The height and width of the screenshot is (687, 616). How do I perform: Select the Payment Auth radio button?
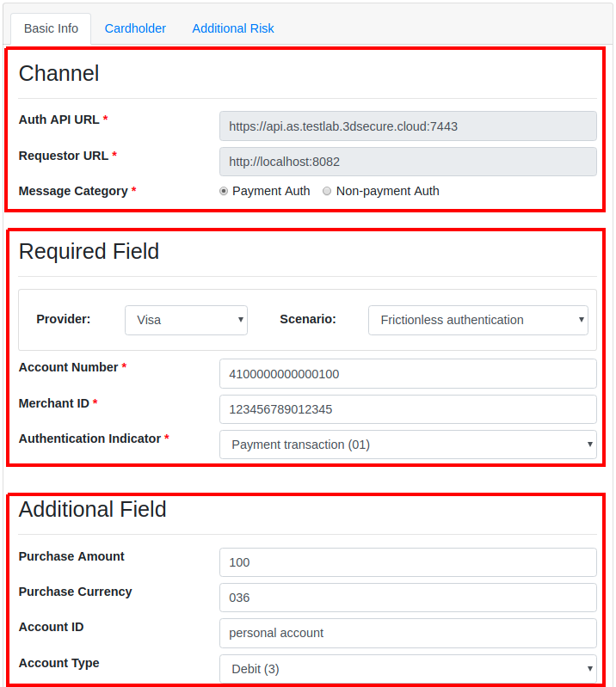(224, 191)
